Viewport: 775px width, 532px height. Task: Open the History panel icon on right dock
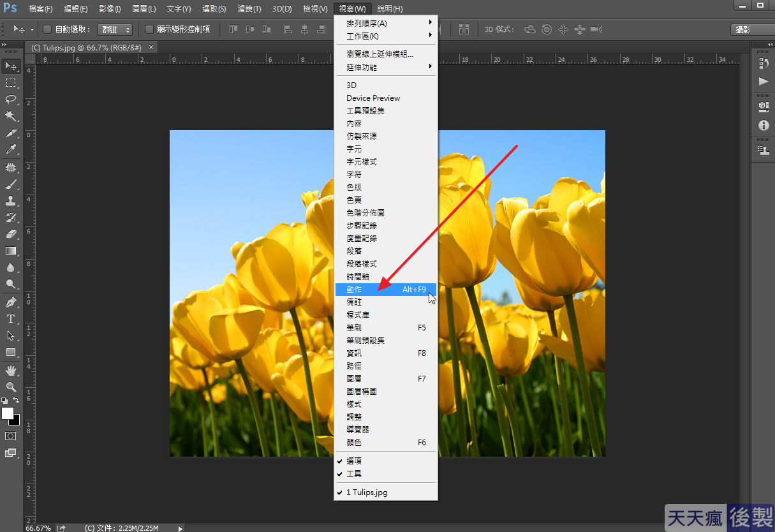coord(764,64)
